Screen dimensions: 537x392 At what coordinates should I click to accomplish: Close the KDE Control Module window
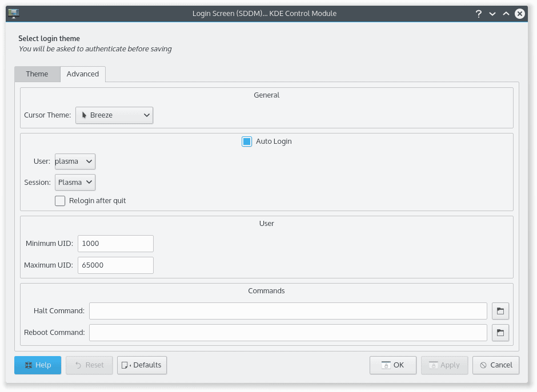(x=519, y=14)
